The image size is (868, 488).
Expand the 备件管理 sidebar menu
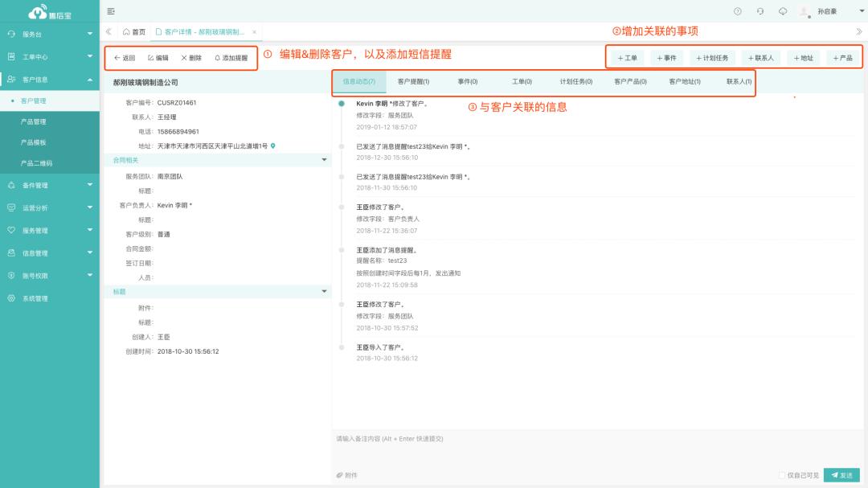[50, 186]
